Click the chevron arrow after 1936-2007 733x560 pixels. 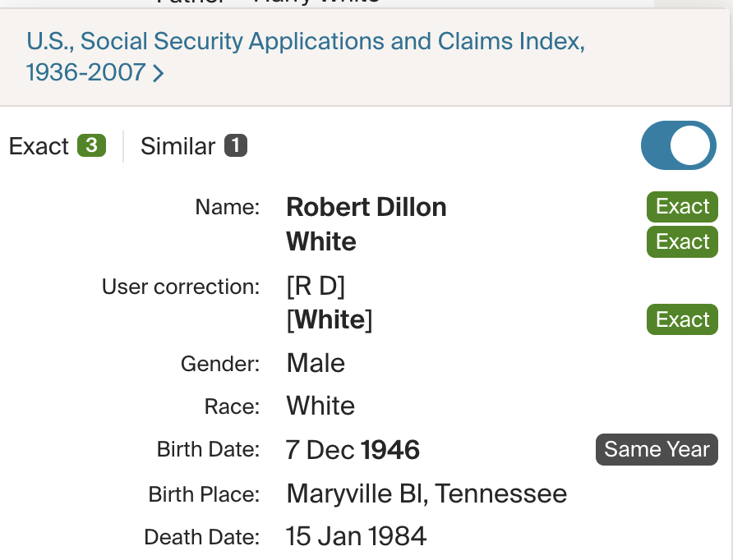click(159, 74)
